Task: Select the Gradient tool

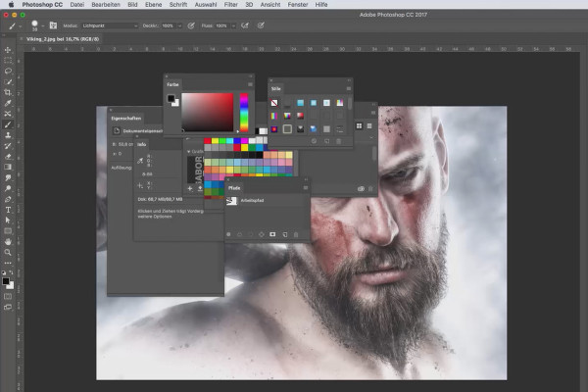Action: (8, 167)
